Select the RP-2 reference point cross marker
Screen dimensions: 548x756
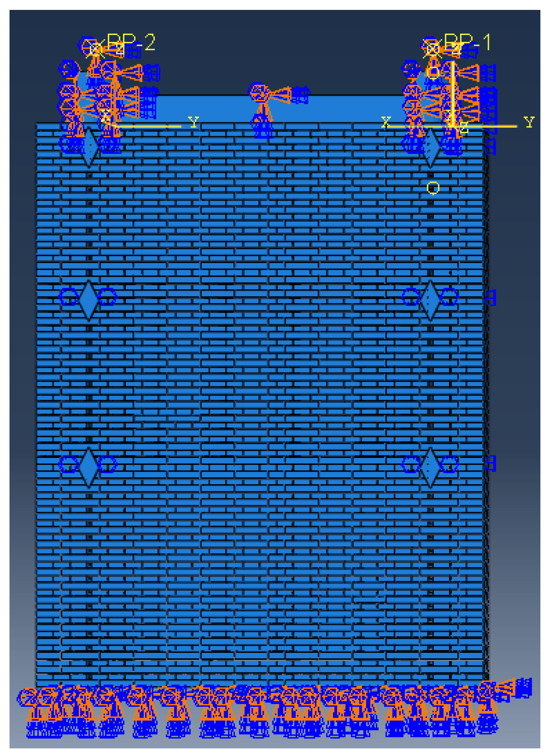tap(95, 49)
